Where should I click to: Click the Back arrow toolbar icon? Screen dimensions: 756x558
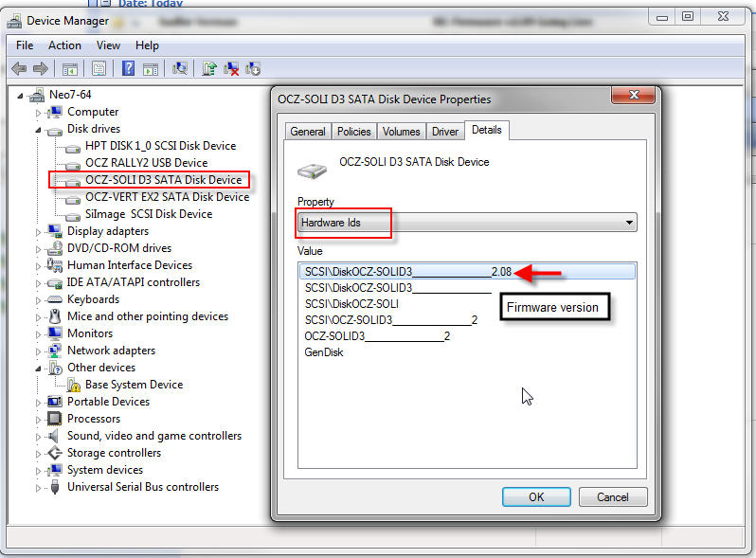point(19,69)
